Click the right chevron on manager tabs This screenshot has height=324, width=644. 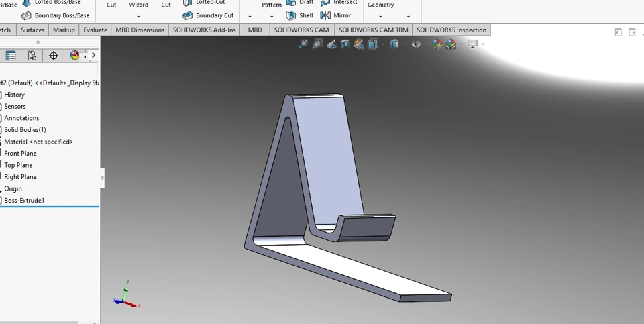pos(94,55)
